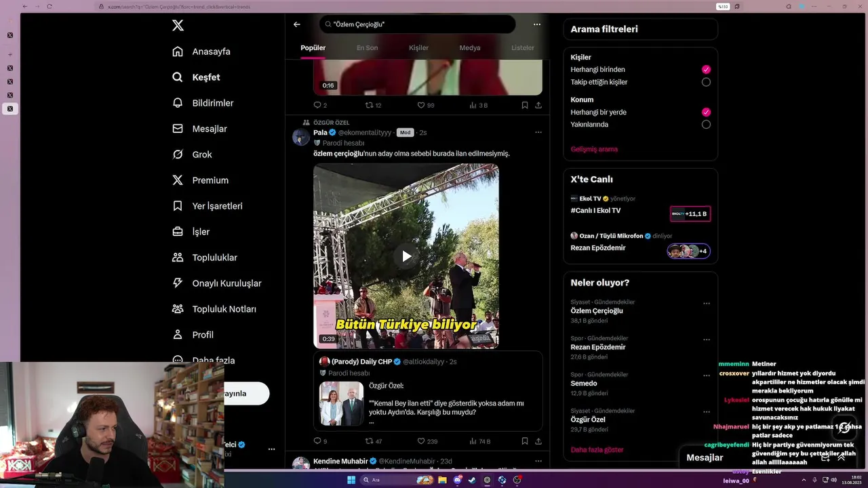This screenshot has height=488, width=868.
Task: Play the Pala tweet video
Action: tap(406, 256)
